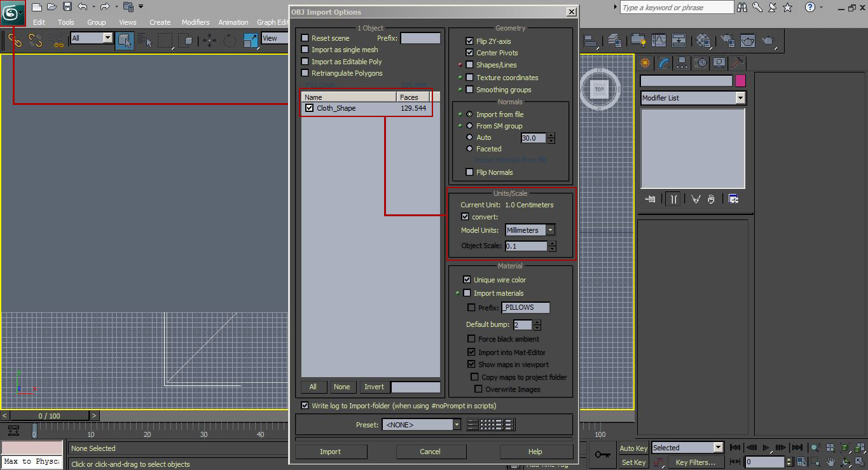Open the Modifiers menu

(x=196, y=22)
